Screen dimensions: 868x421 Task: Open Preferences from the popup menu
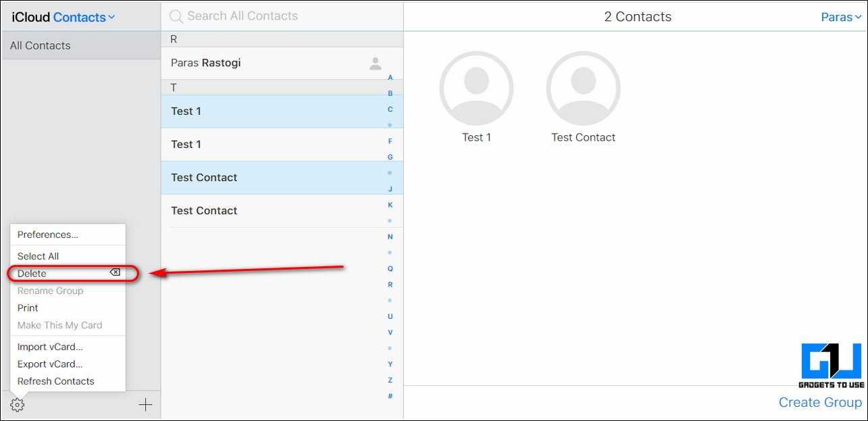(48, 234)
